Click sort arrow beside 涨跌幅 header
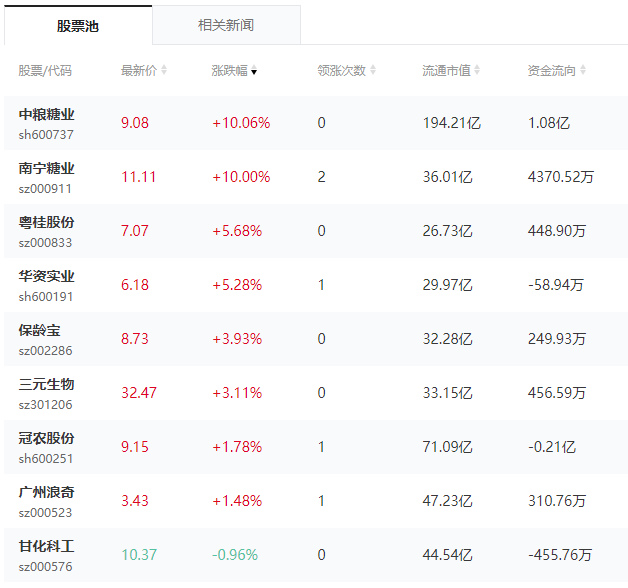628x588 pixels. pos(254,71)
